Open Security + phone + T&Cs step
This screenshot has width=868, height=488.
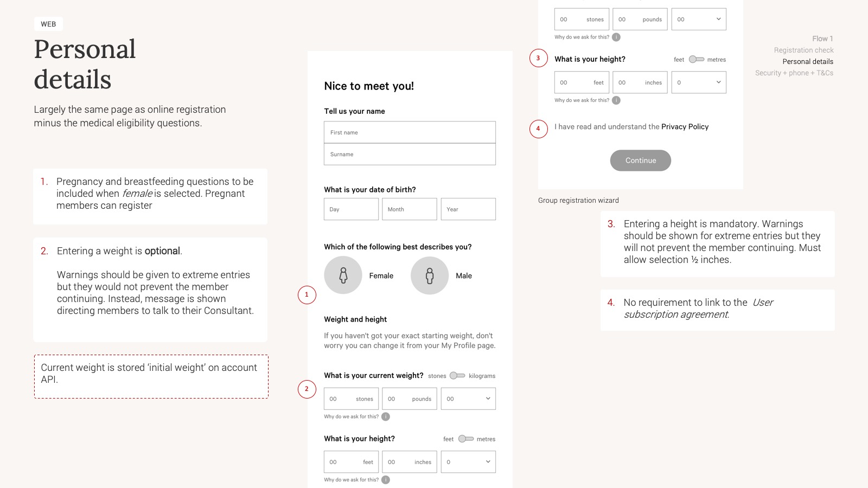click(x=794, y=73)
